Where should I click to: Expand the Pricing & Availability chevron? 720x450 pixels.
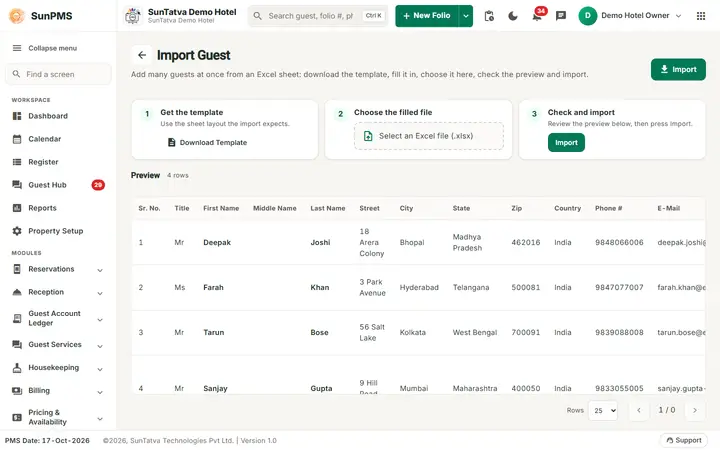[x=100, y=418]
